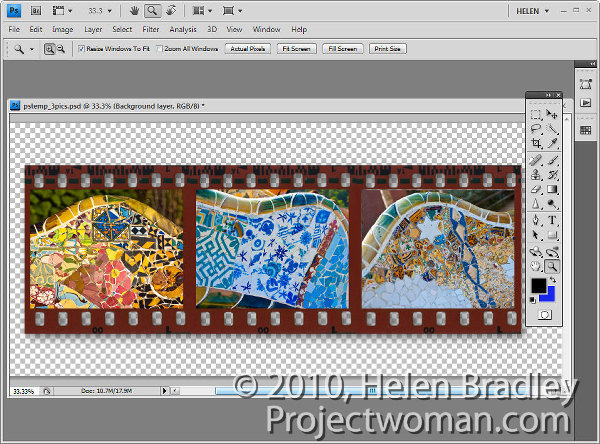Open the Edit menu

click(x=36, y=29)
